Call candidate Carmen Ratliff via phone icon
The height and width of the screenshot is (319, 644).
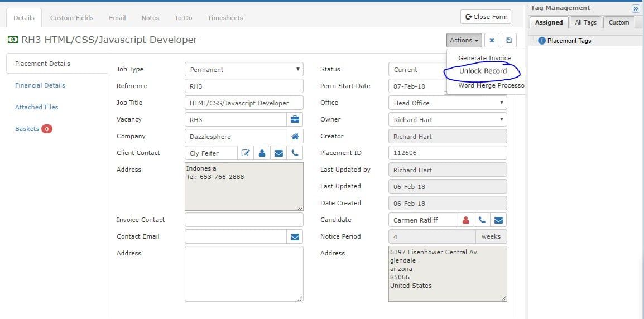(x=482, y=220)
